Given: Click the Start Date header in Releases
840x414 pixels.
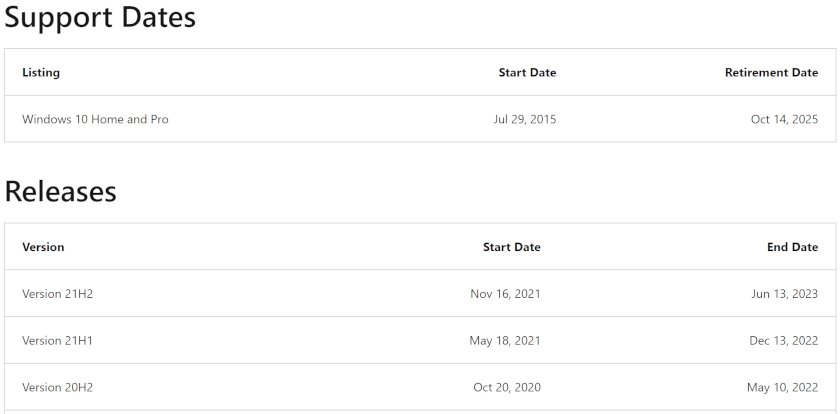Looking at the screenshot, I should tap(512, 247).
